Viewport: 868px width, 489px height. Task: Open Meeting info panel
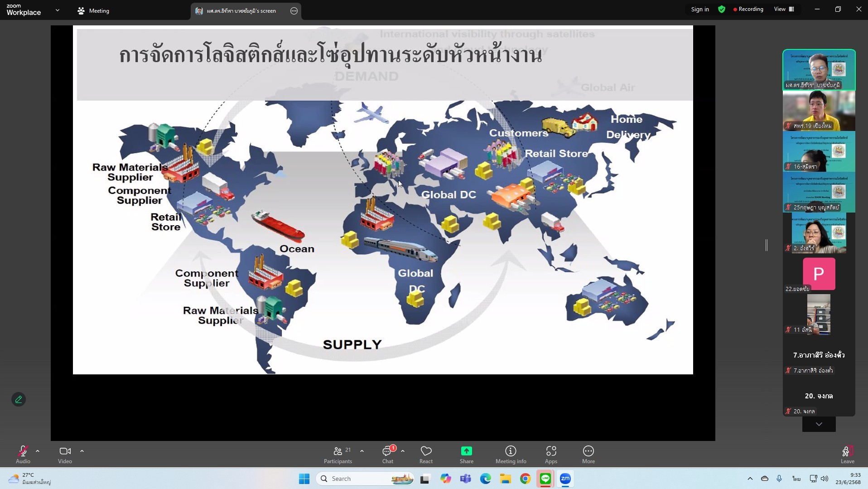click(511, 455)
